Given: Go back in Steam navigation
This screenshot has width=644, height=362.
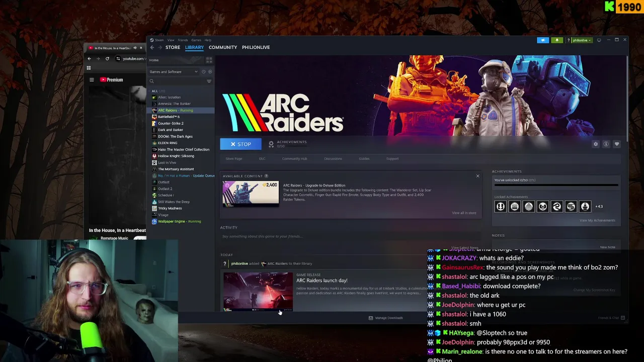Looking at the screenshot, I should tap(152, 47).
